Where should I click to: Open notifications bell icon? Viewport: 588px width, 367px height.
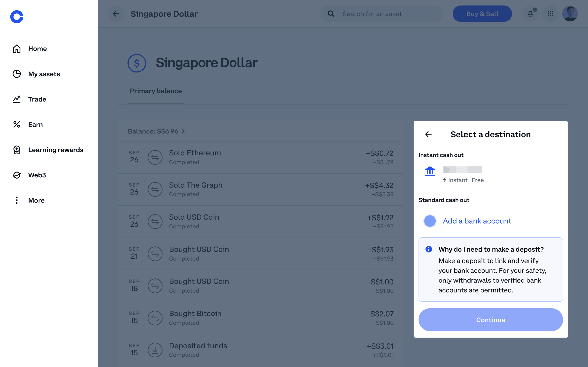(x=530, y=14)
